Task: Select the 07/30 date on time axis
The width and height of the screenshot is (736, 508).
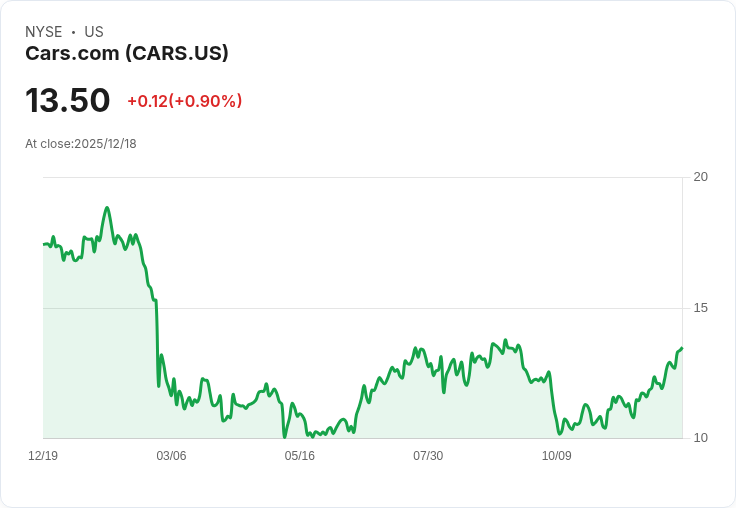Action: [x=428, y=456]
